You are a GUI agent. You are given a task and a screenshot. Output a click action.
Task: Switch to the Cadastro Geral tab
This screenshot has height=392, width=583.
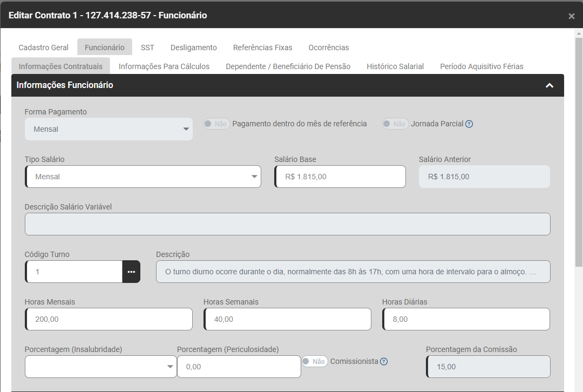tap(44, 48)
